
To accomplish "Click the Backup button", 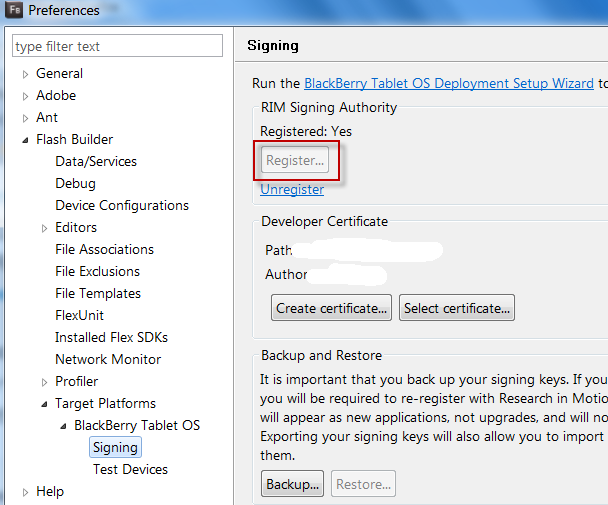I will click(x=293, y=485).
